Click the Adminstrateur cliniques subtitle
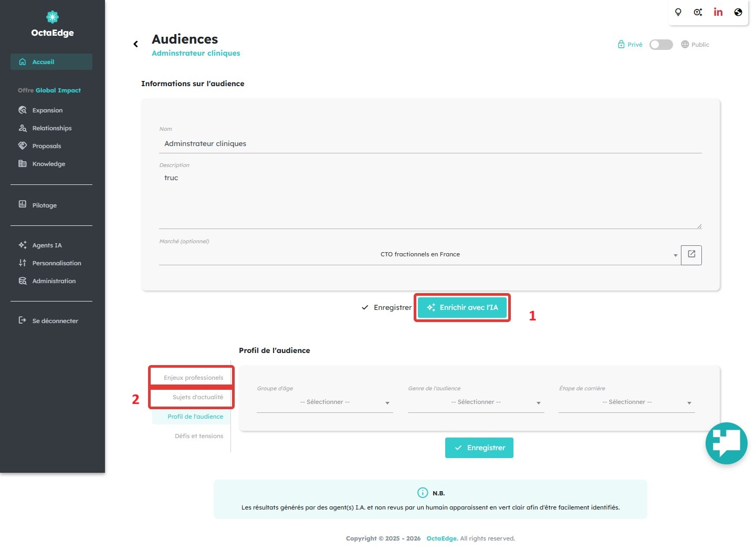The image size is (756, 550). (x=196, y=53)
